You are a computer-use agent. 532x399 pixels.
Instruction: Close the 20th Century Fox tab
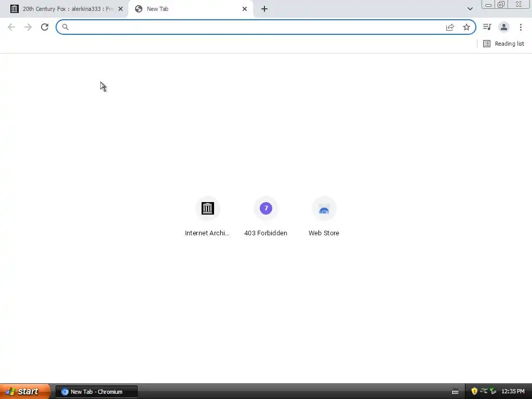tap(121, 9)
